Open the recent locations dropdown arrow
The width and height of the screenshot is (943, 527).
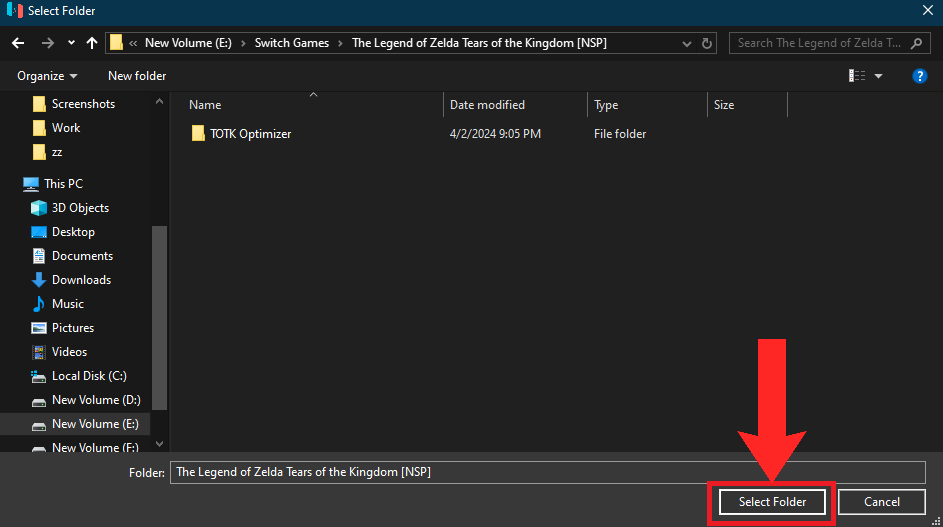(x=71, y=43)
